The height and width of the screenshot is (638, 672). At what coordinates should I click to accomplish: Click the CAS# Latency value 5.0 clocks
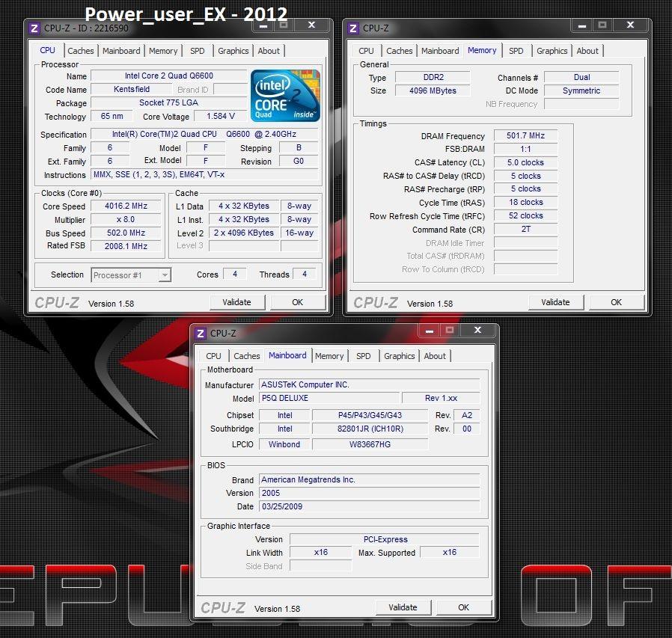pos(526,162)
